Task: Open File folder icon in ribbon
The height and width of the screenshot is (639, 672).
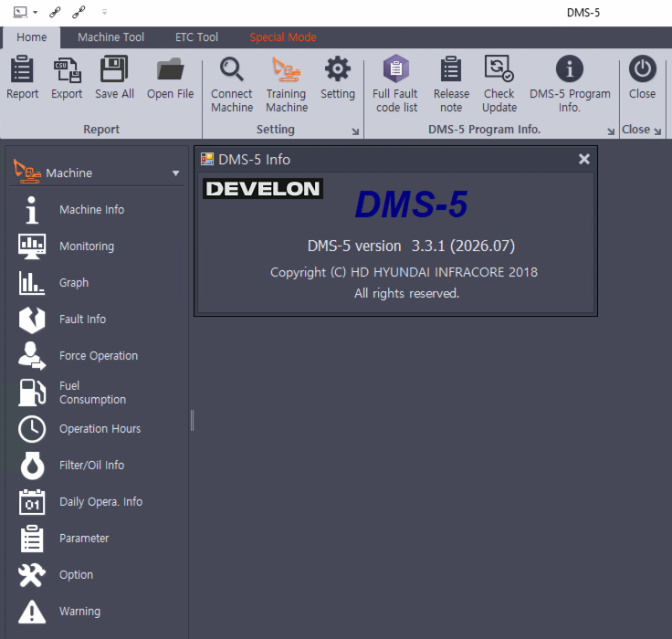Action: (x=170, y=68)
